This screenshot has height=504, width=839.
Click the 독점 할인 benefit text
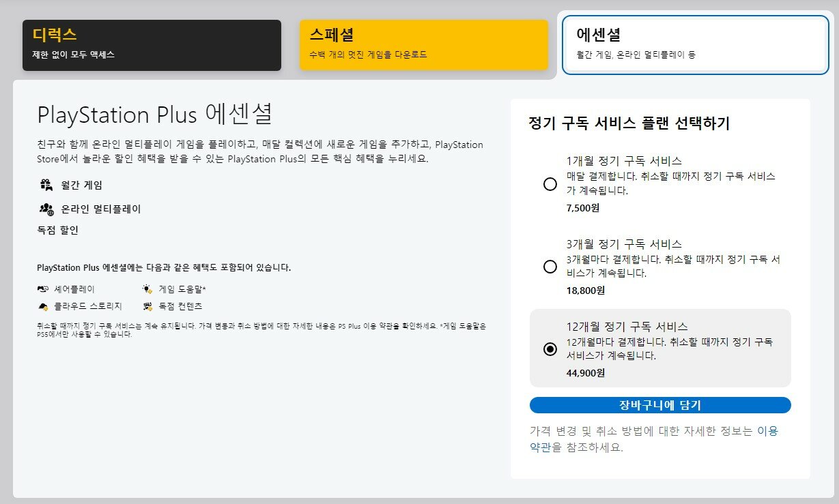pos(58,231)
